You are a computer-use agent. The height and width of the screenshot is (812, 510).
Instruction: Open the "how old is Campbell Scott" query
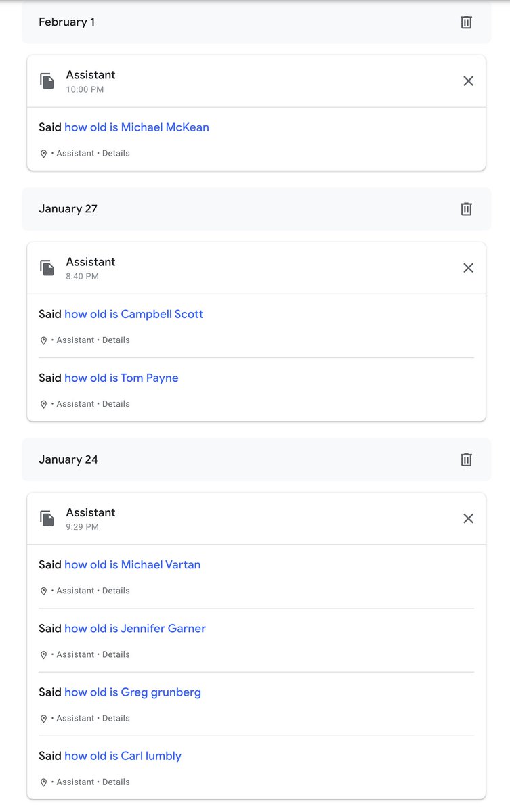click(x=133, y=314)
